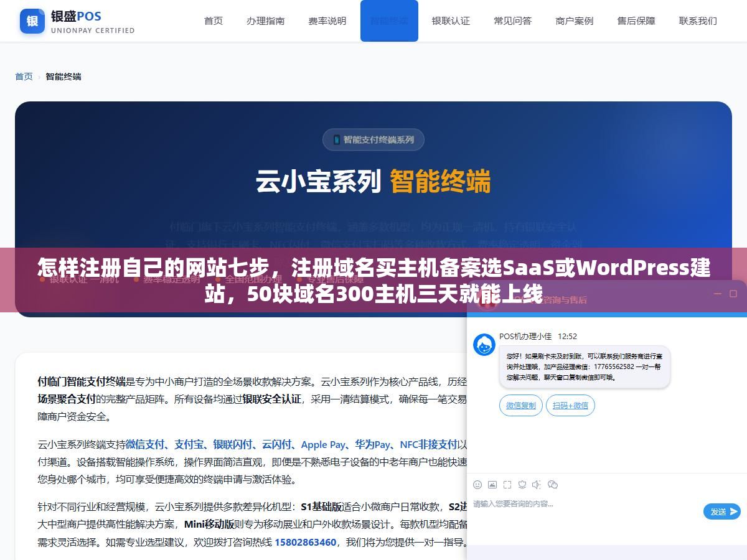Click the 智能终端 breadcrumb entry
Image resolution: width=747 pixels, height=560 pixels.
tap(63, 77)
